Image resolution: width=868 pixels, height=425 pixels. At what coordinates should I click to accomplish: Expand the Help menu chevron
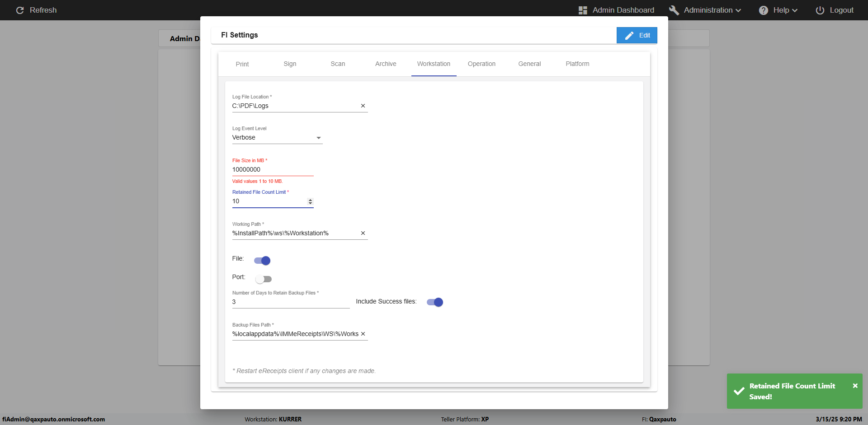click(795, 10)
